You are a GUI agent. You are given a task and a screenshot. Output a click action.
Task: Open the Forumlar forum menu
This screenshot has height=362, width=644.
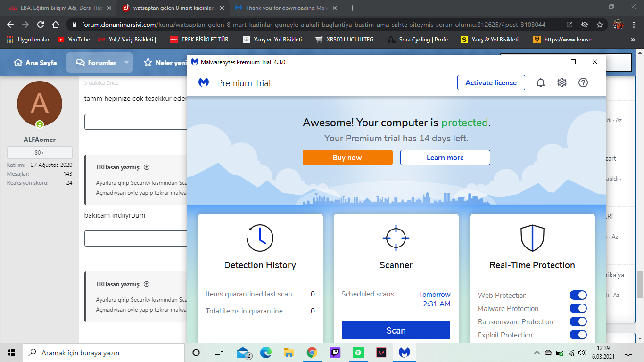[x=96, y=62]
